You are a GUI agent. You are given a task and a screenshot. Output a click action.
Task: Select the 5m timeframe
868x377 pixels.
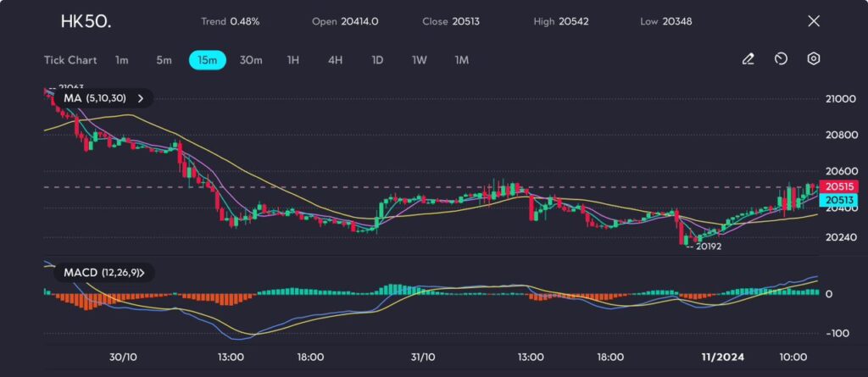point(164,60)
